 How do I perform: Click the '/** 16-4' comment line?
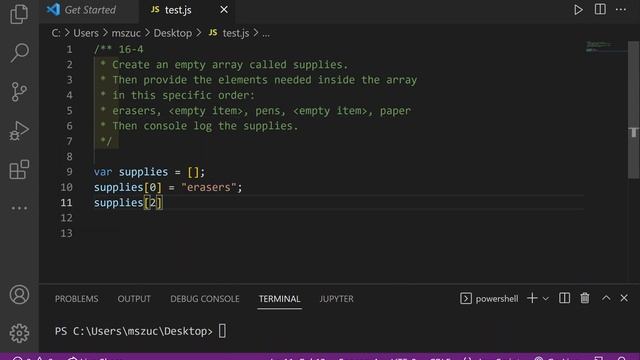(x=119, y=49)
